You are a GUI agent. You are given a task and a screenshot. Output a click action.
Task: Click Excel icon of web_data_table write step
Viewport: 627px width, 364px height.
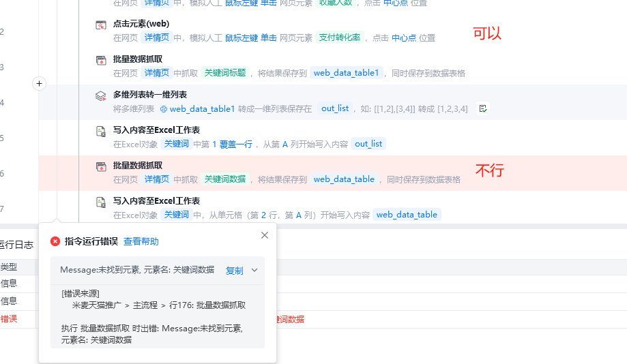100,202
